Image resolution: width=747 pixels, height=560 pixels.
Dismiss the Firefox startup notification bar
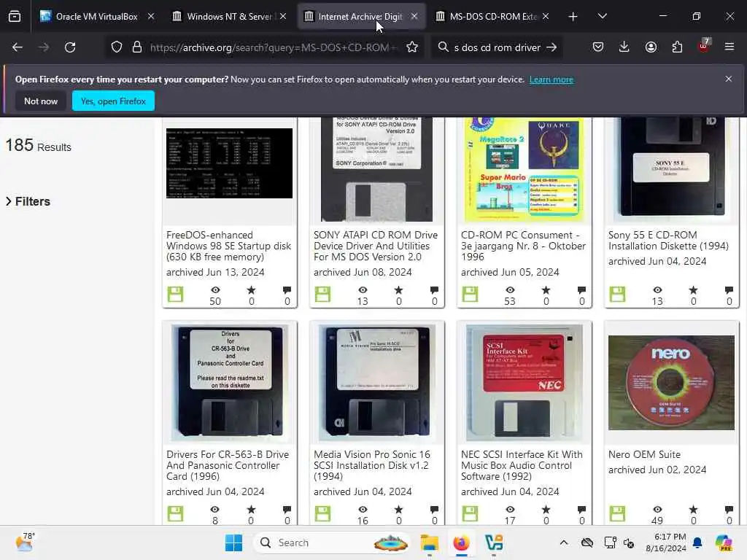coord(729,79)
